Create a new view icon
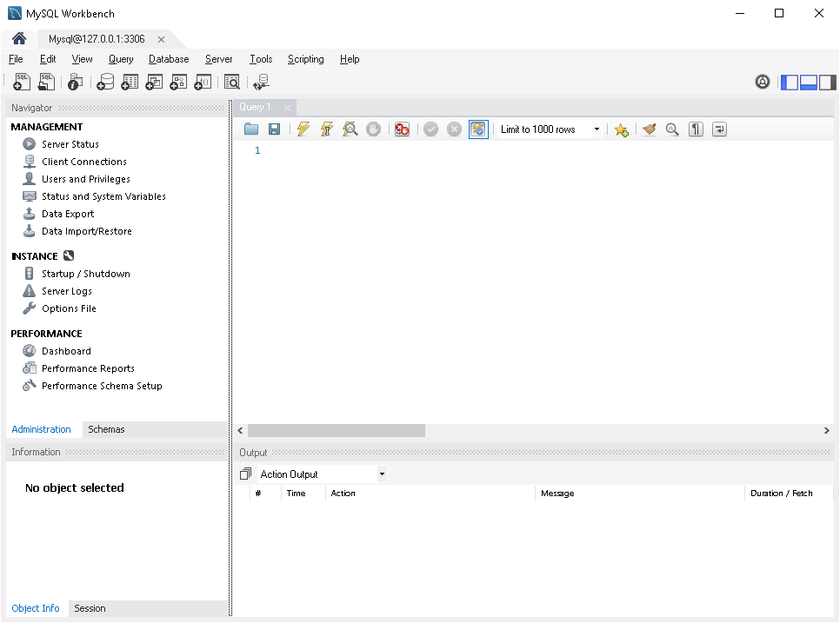This screenshot has height=623, width=840. 154,82
